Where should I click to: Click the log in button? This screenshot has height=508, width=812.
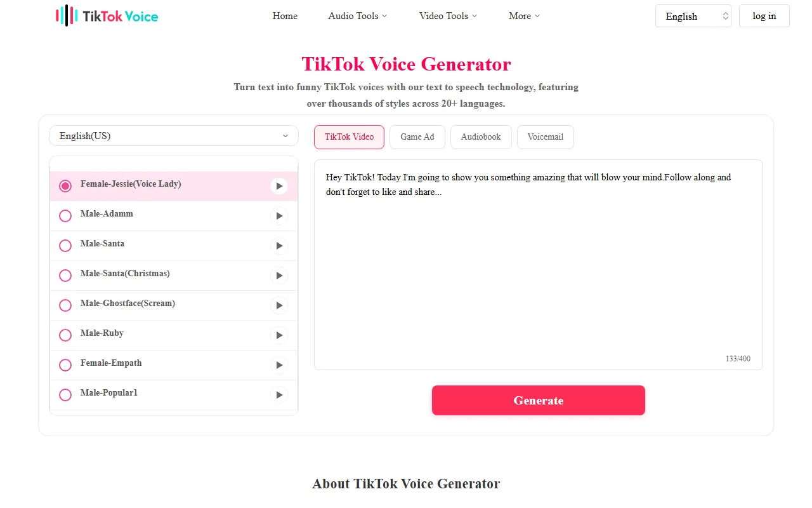764,17
